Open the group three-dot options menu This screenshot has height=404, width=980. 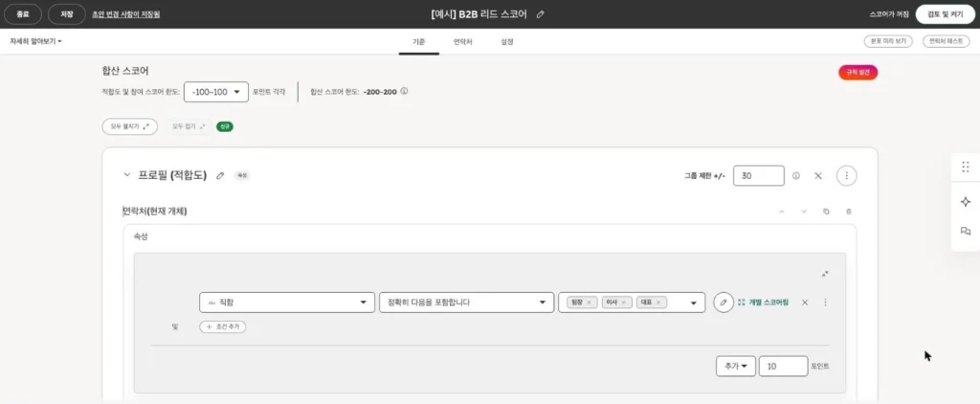point(847,176)
